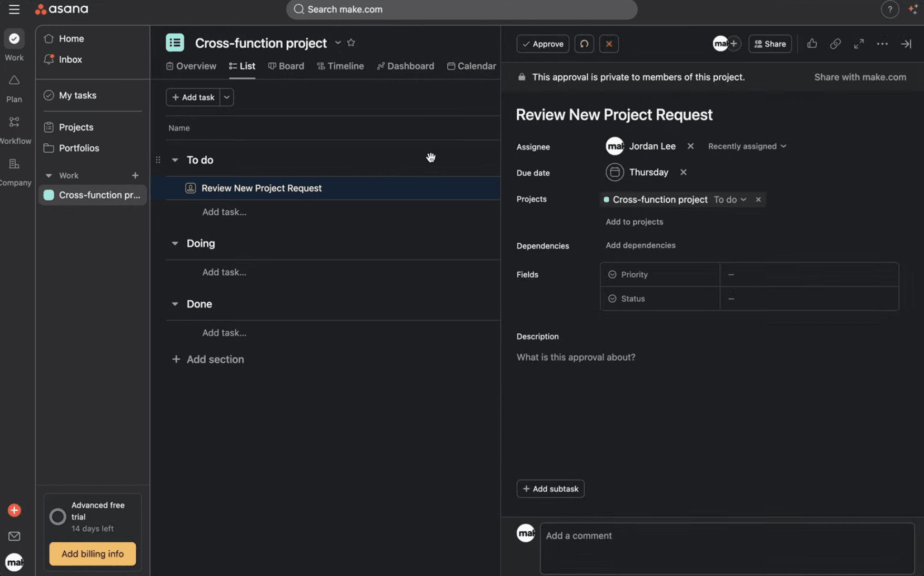Screen dimensions: 924x576
Task: Copy task link via chain icon
Action: (x=835, y=44)
